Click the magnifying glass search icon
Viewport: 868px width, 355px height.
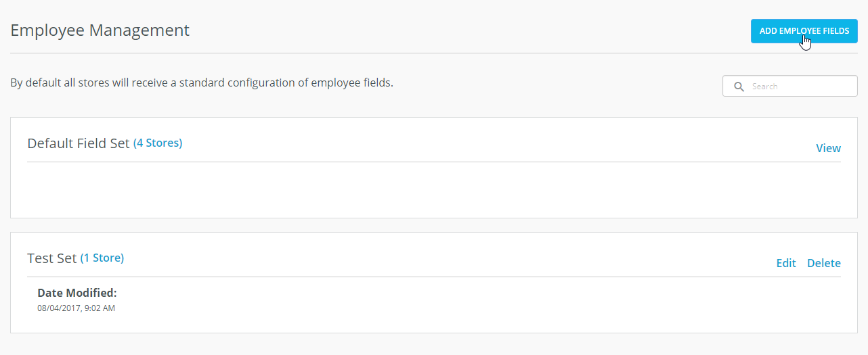tap(739, 87)
